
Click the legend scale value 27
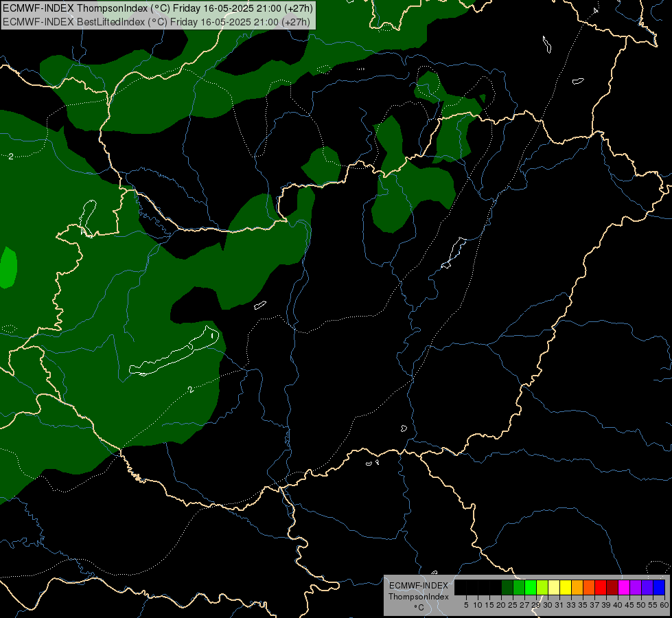pyautogui.click(x=524, y=605)
